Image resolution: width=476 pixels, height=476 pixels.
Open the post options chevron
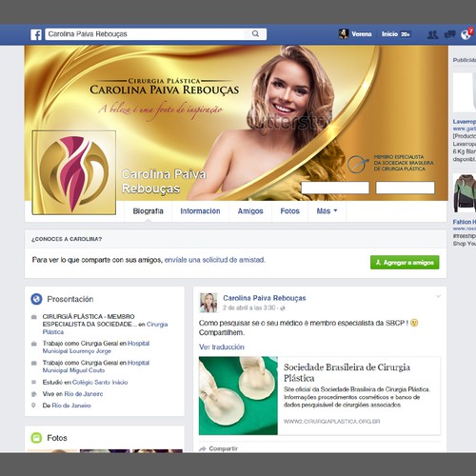(x=439, y=296)
